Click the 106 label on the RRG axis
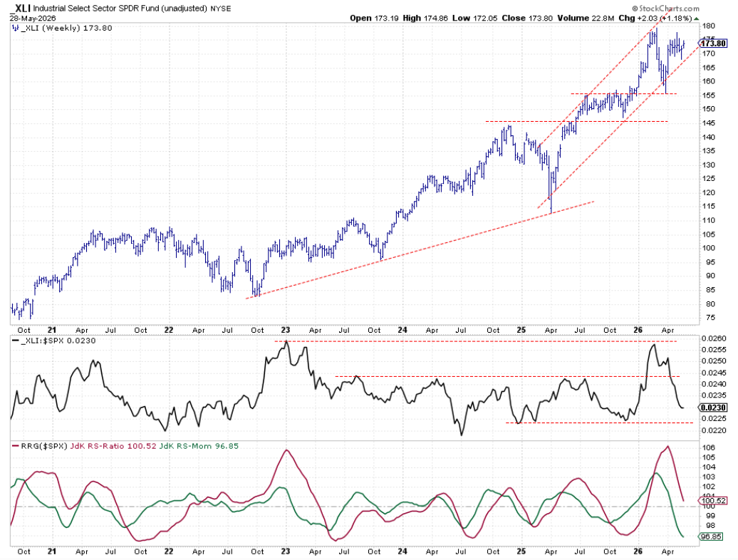The width and height of the screenshot is (738, 560). (708, 447)
